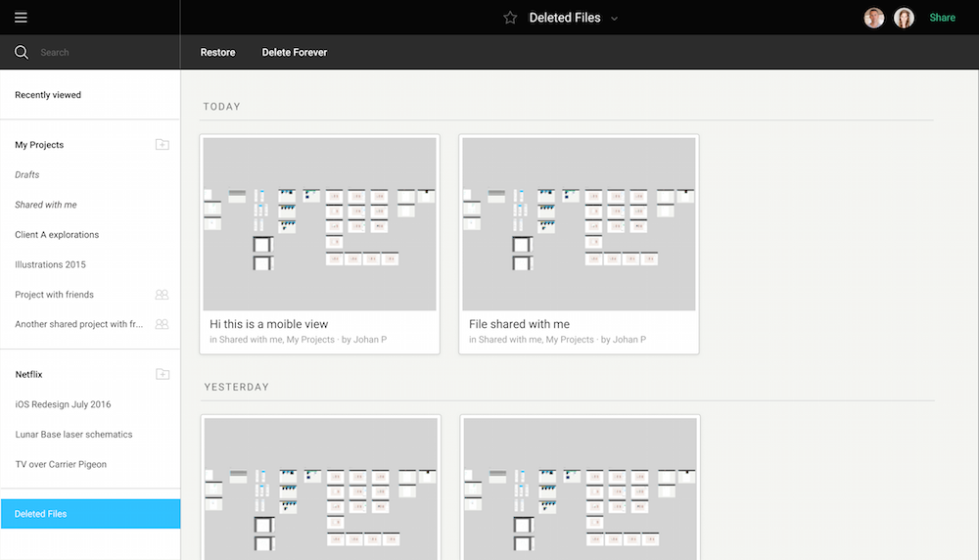Screen dimensions: 979x560
Task: Click title 'Hi this is a moible view'
Action: pyautogui.click(x=268, y=324)
